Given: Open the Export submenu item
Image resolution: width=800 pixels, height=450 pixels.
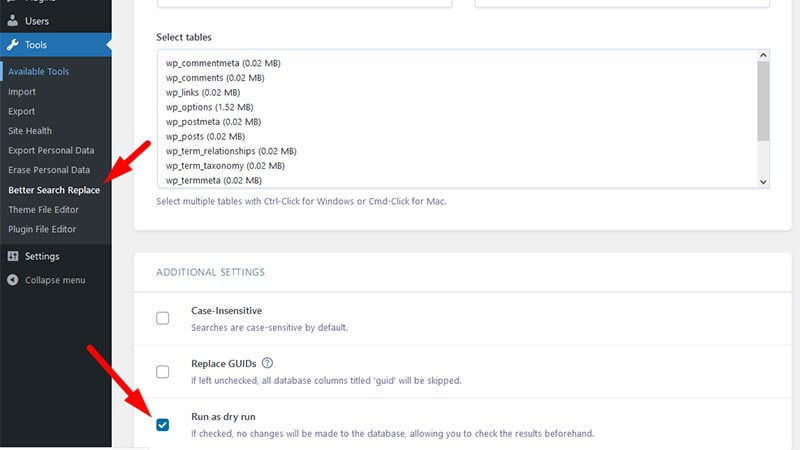Looking at the screenshot, I should 21,111.
